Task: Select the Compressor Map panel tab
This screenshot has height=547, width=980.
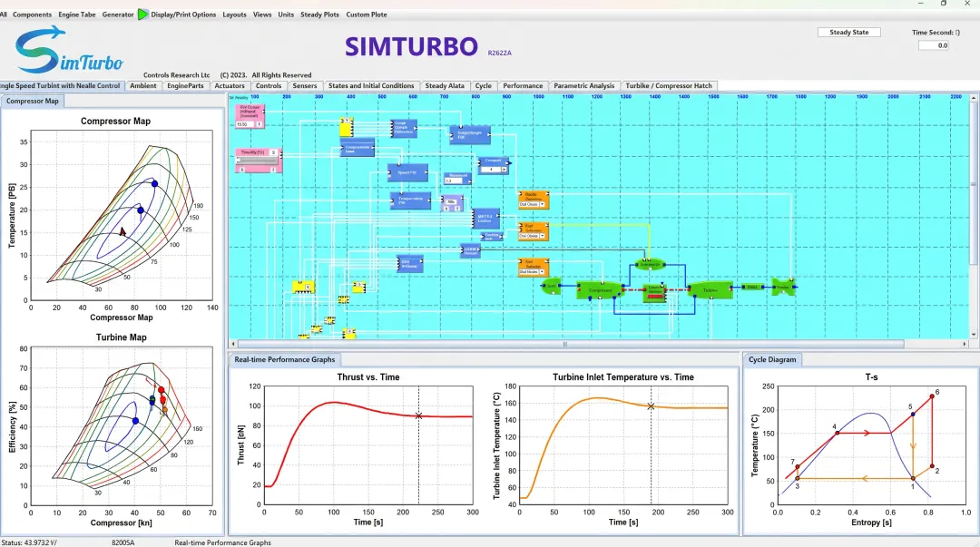Action: click(x=33, y=101)
